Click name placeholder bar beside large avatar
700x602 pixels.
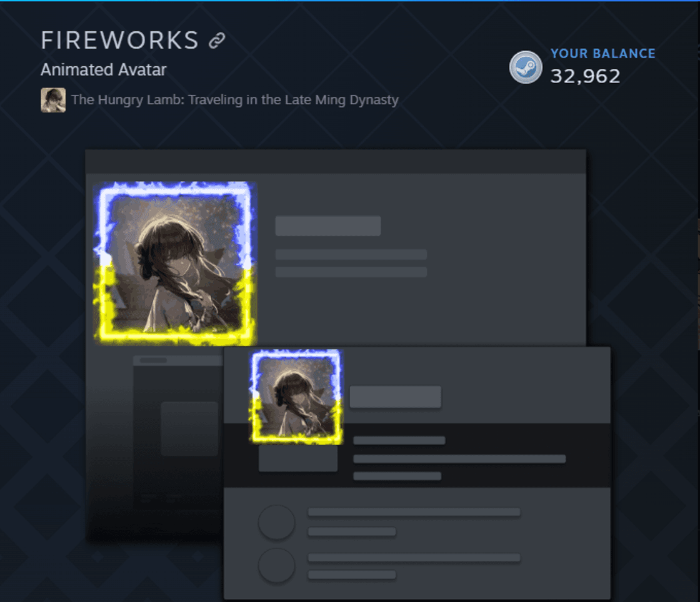click(x=328, y=226)
